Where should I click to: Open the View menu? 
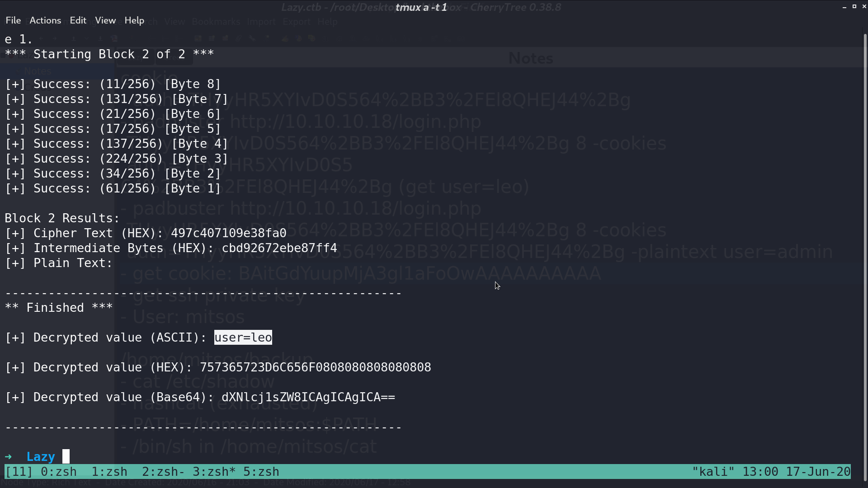(x=105, y=20)
